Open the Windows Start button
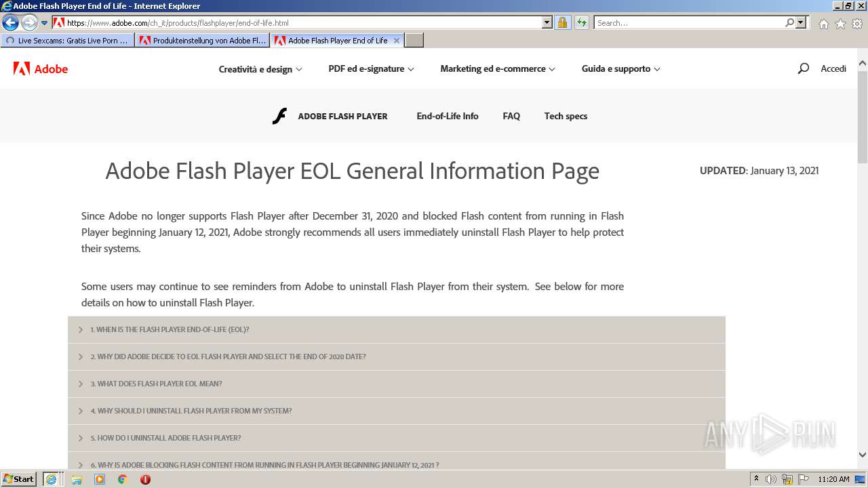868x488 pixels. point(19,479)
